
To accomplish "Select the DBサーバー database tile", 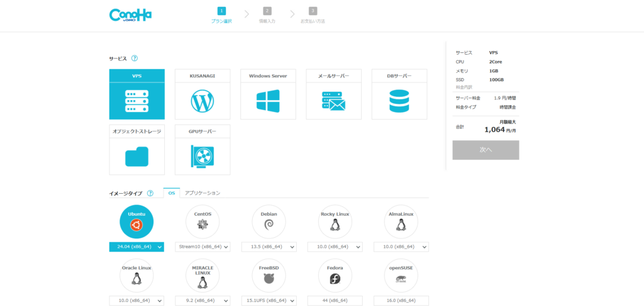I will pyautogui.click(x=399, y=94).
